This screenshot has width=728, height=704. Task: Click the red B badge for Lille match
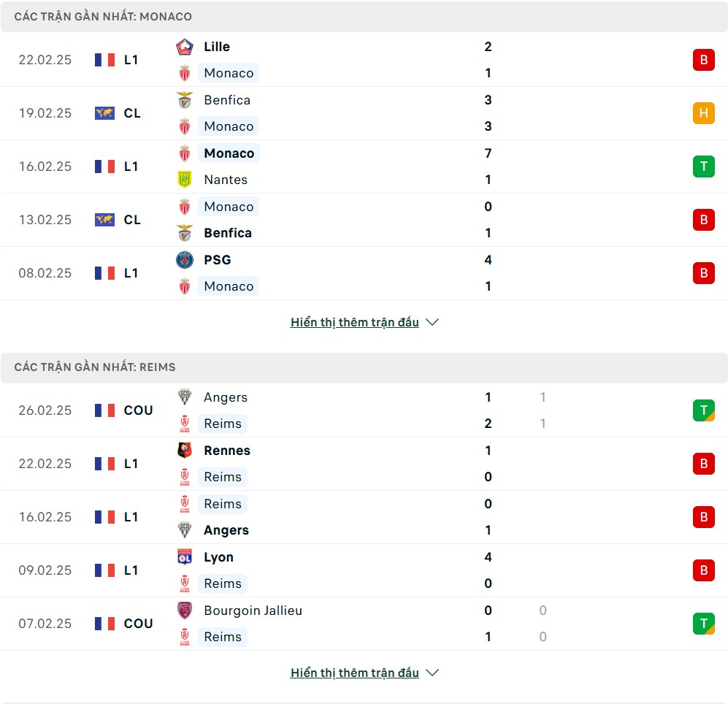703,60
